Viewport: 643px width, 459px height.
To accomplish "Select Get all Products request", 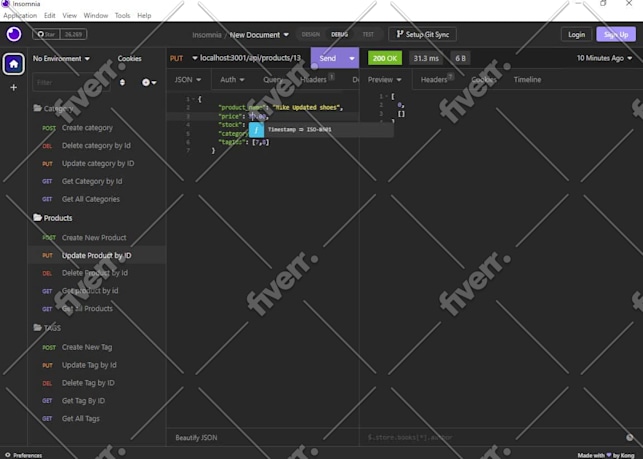I will [x=96, y=309].
